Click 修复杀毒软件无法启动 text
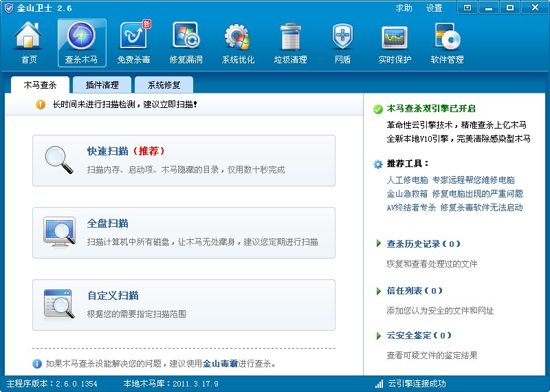The height and width of the screenshot is (392, 550). coord(482,208)
